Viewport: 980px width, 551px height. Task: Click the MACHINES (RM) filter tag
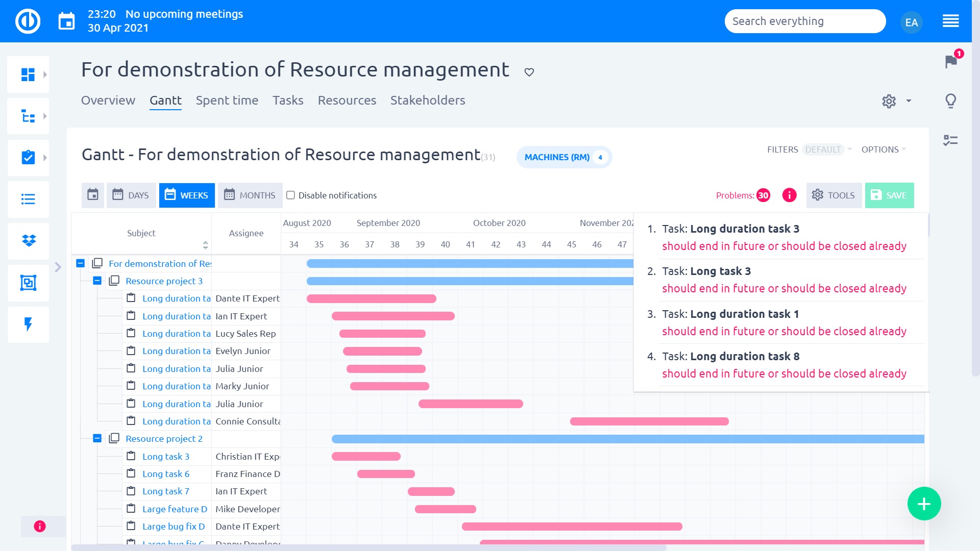(x=564, y=157)
